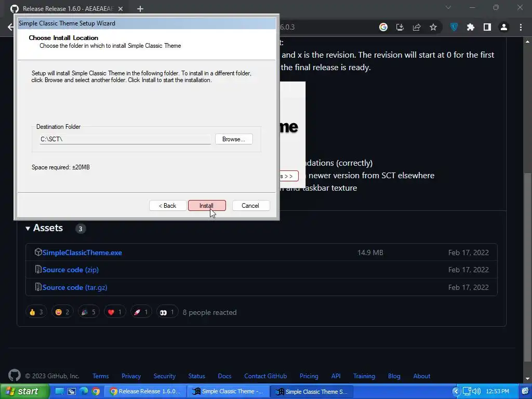Open Chrome three-dot menu
This screenshot has width=532, height=399.
coord(521,27)
